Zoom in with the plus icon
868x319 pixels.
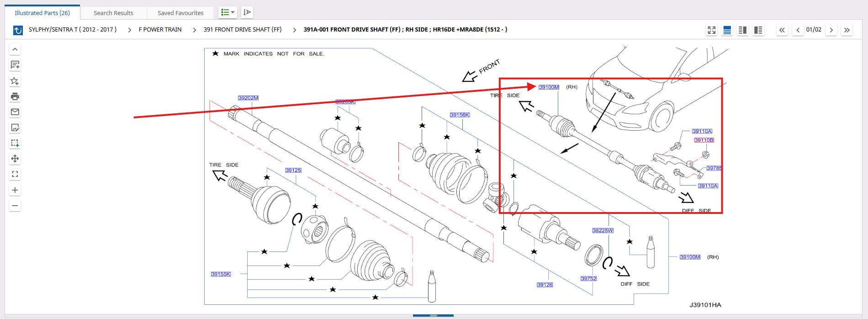tap(15, 190)
